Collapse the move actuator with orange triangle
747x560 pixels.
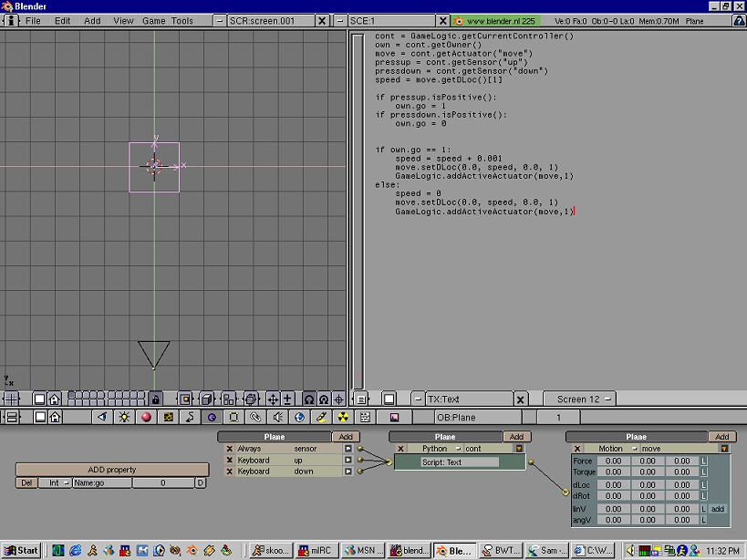[x=724, y=449]
